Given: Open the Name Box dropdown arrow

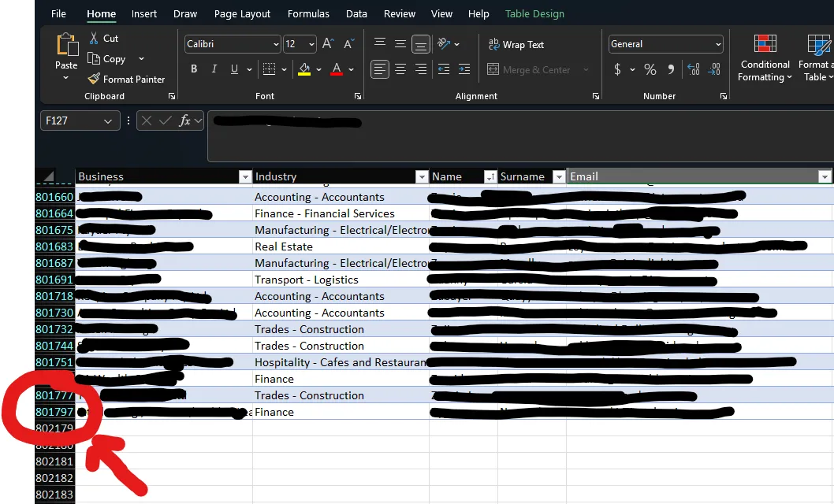Looking at the screenshot, I should click(108, 121).
